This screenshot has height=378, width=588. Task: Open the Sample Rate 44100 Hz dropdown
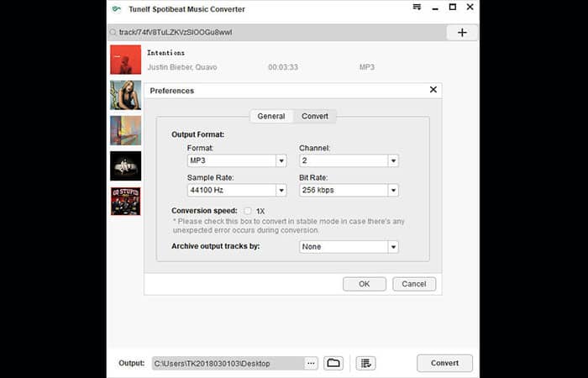237,190
